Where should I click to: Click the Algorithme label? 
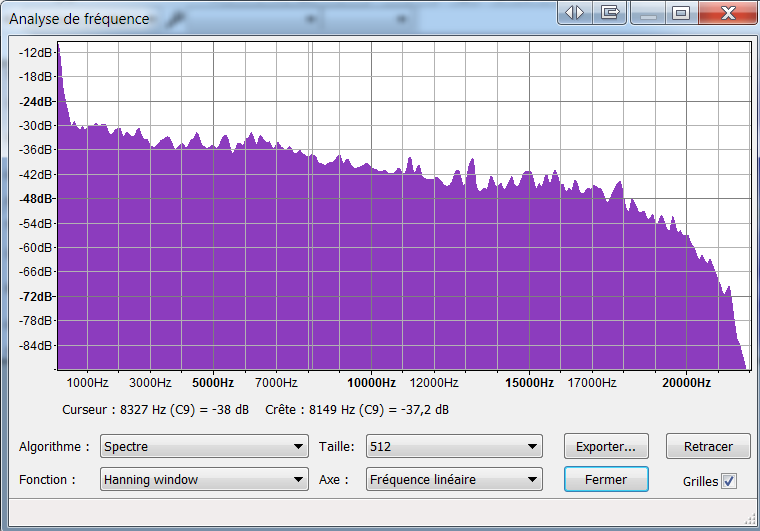click(x=54, y=447)
